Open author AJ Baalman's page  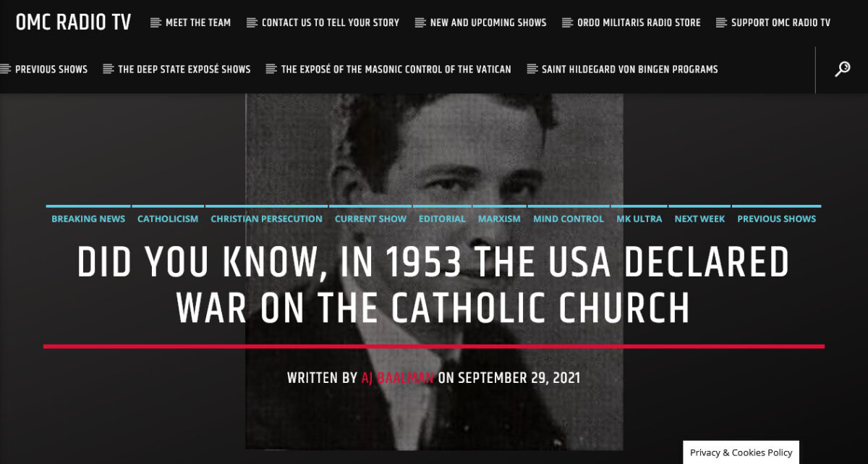click(x=397, y=378)
